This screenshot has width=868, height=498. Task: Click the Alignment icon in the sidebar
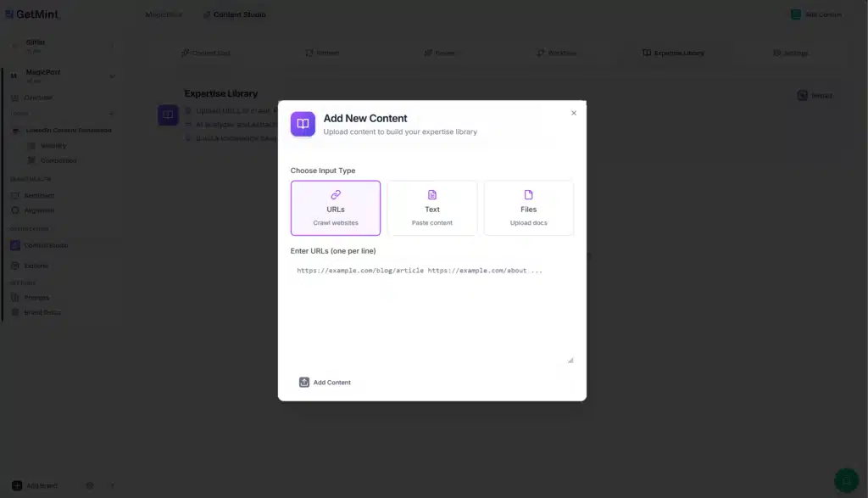[17, 211]
